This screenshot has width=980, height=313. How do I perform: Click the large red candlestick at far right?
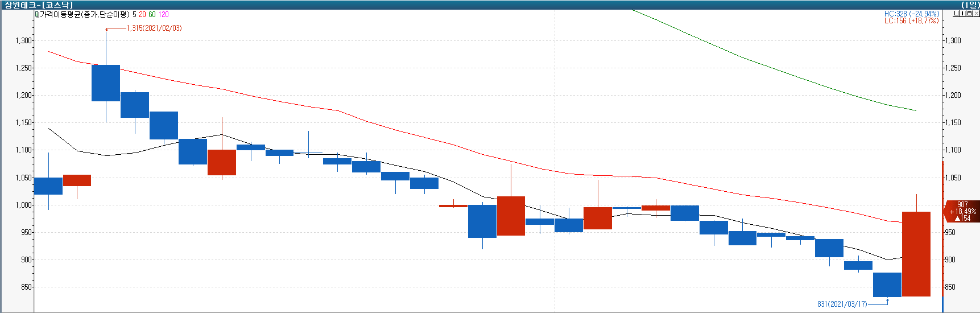pos(916,254)
